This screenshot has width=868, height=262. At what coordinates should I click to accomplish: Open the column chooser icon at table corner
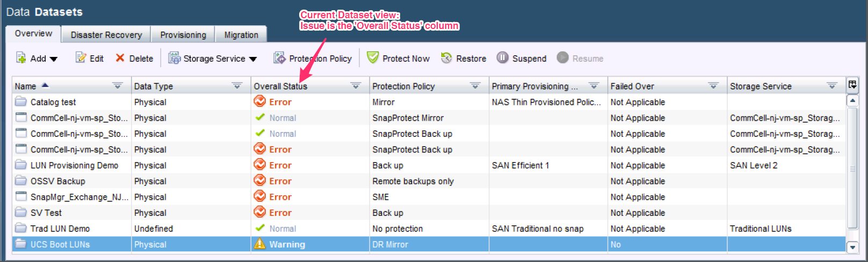pyautogui.click(x=852, y=85)
